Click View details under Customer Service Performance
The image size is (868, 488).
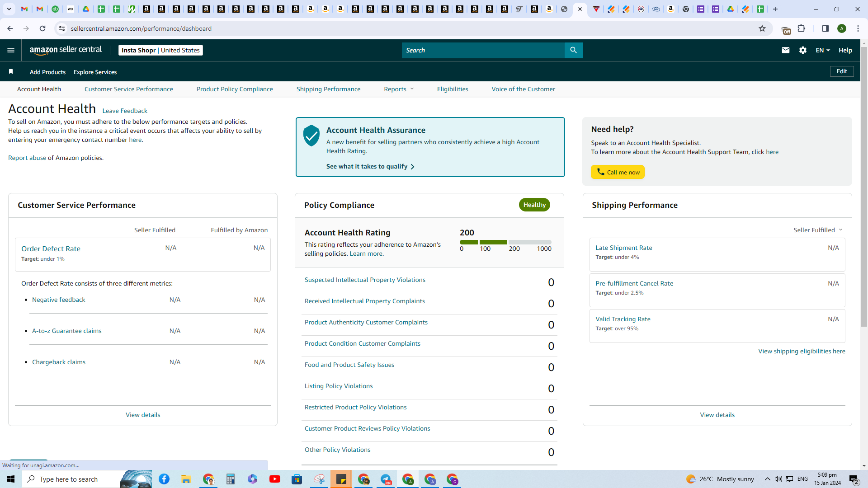[x=143, y=415]
